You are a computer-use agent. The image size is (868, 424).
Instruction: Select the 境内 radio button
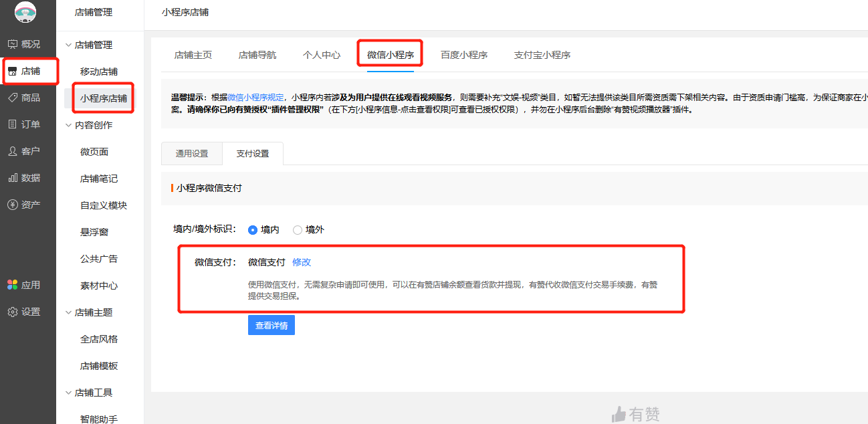pos(253,229)
